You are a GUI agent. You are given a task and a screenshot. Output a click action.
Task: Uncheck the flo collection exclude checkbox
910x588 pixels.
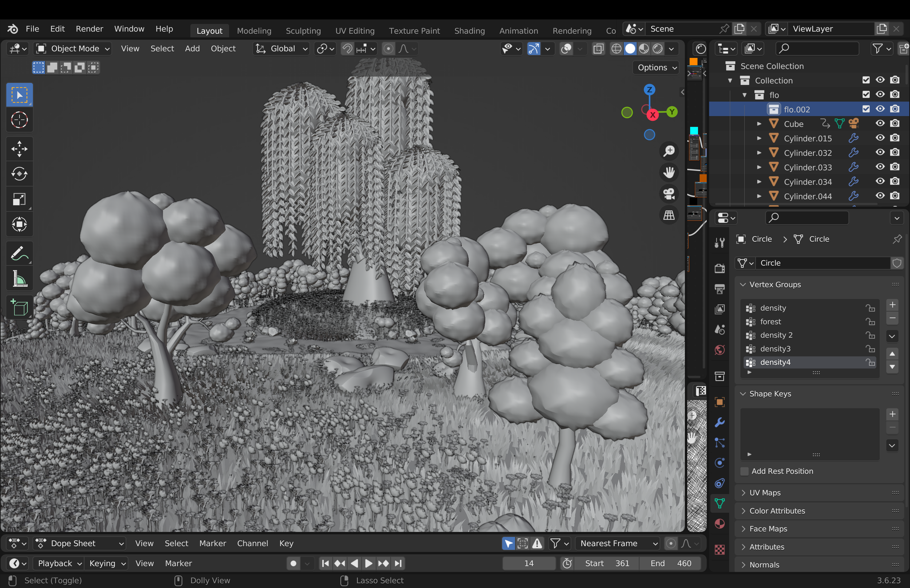866,95
